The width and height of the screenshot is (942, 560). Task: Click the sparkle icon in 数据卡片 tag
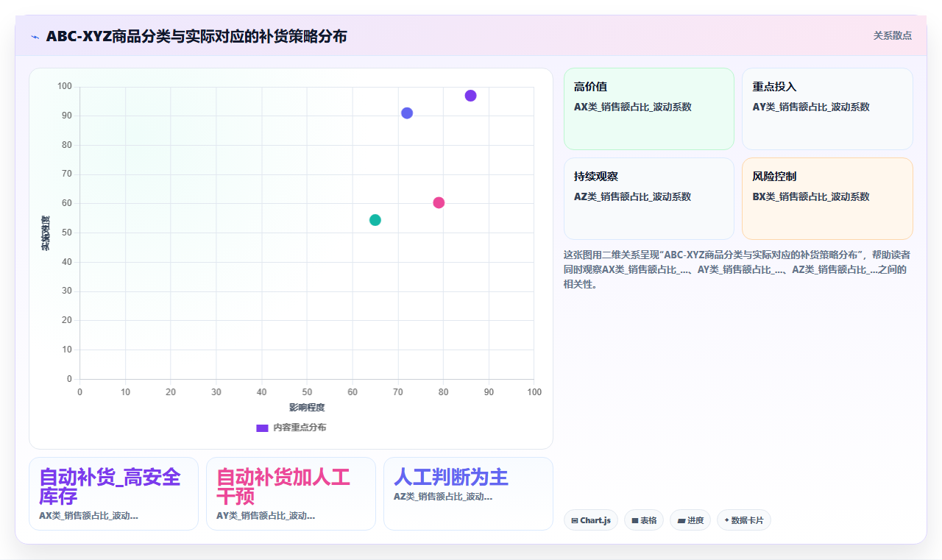pyautogui.click(x=726, y=520)
